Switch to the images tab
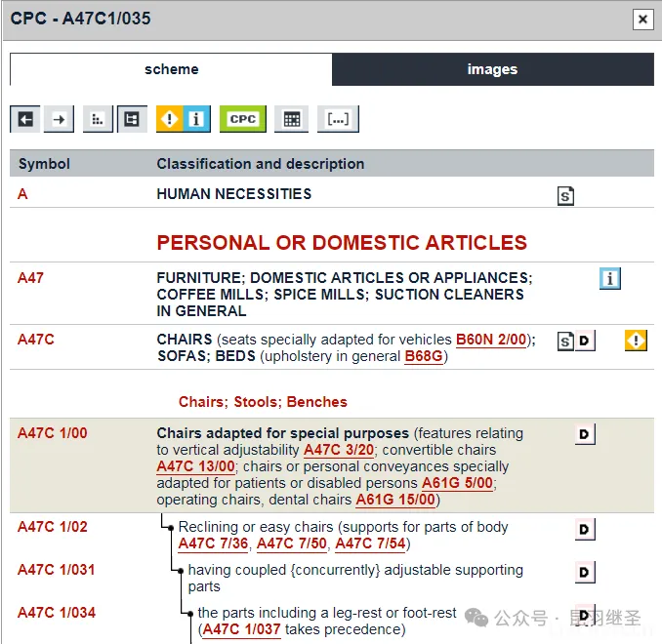 pos(492,69)
